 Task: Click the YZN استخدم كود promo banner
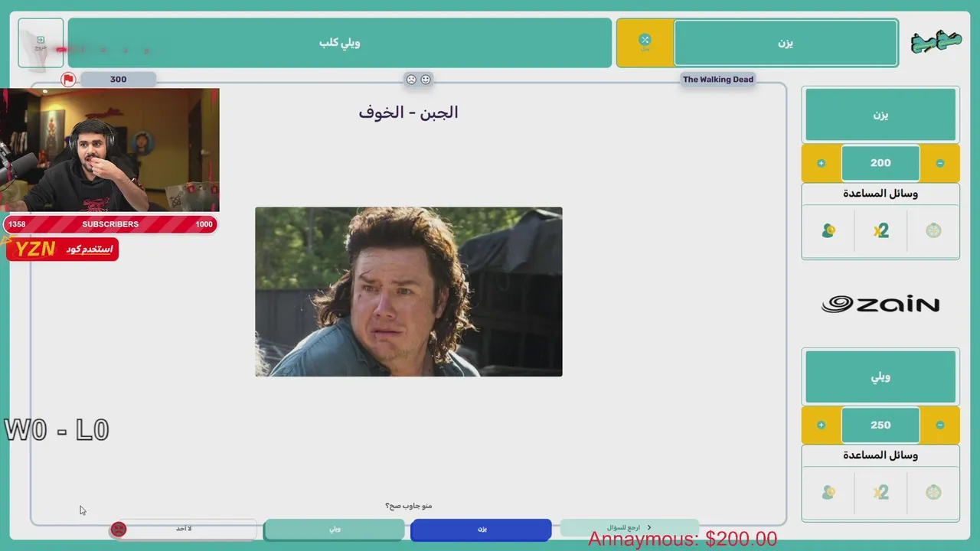[62, 249]
